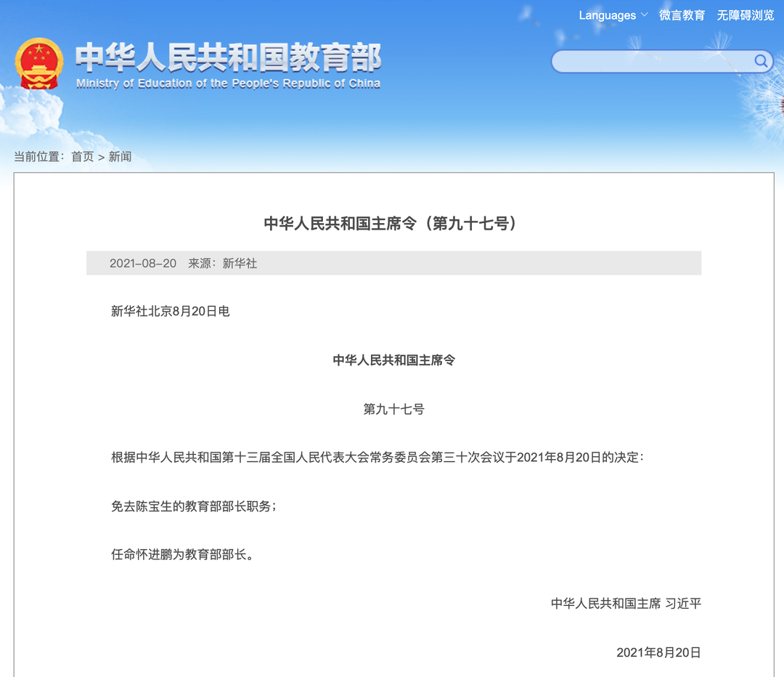784x677 pixels.
Task: Click the 中华人民共和国教育部 site title
Action: click(228, 57)
